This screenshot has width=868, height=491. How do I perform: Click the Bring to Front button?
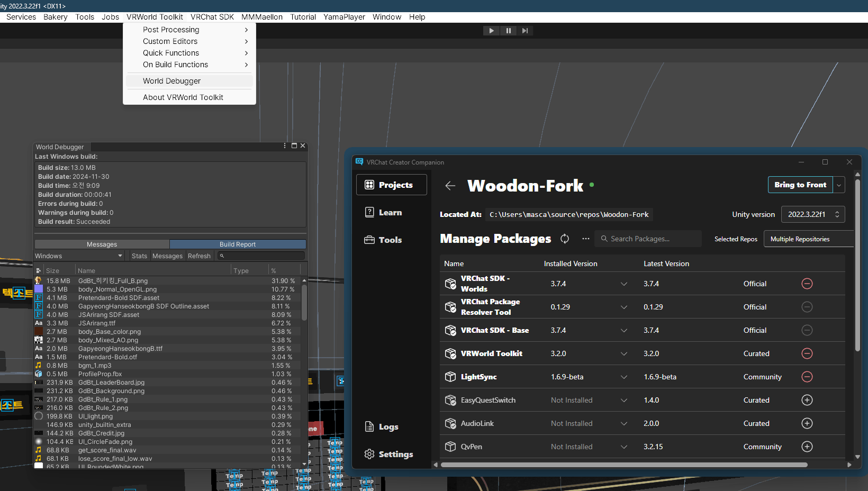point(800,185)
